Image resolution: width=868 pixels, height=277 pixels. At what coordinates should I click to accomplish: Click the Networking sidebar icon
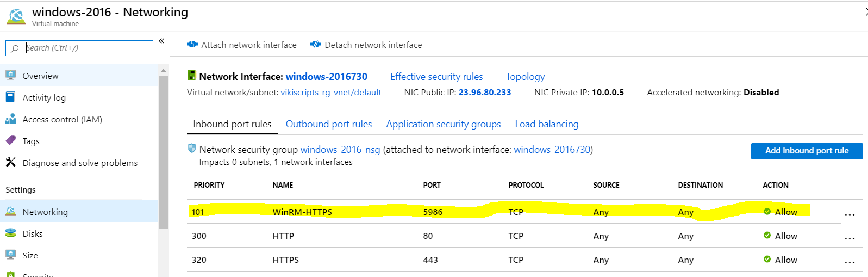coord(10,211)
